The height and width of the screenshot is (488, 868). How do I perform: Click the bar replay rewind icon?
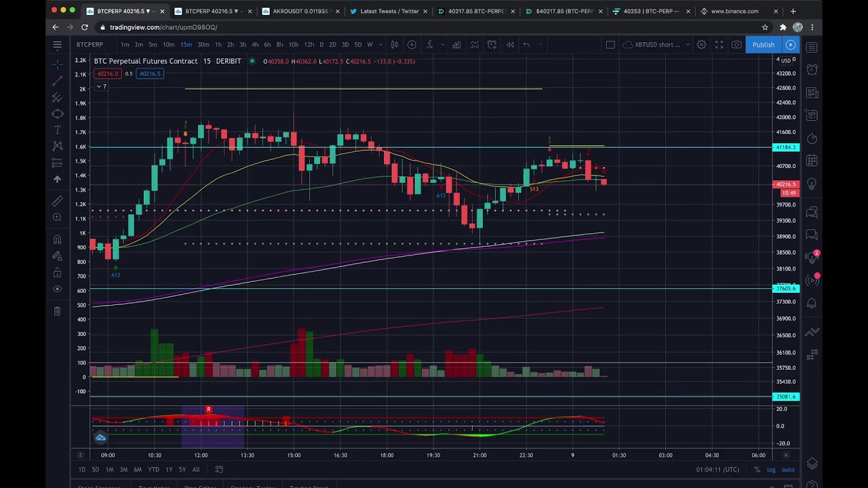point(510,45)
